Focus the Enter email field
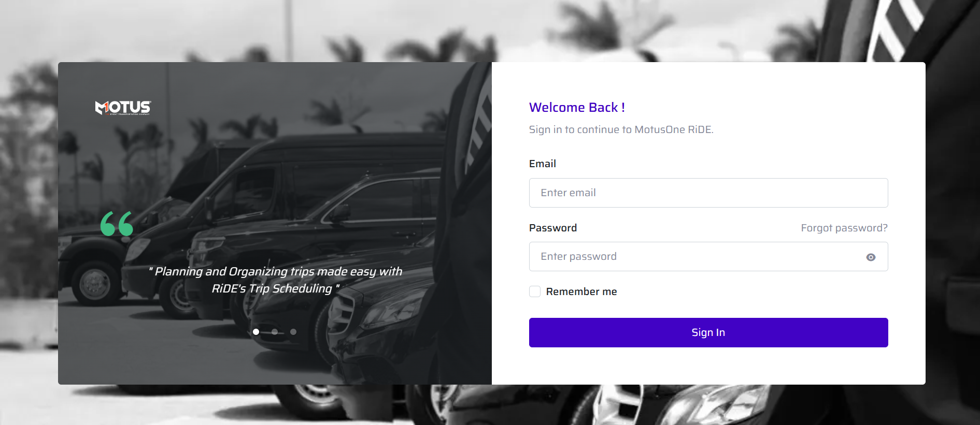 click(708, 193)
